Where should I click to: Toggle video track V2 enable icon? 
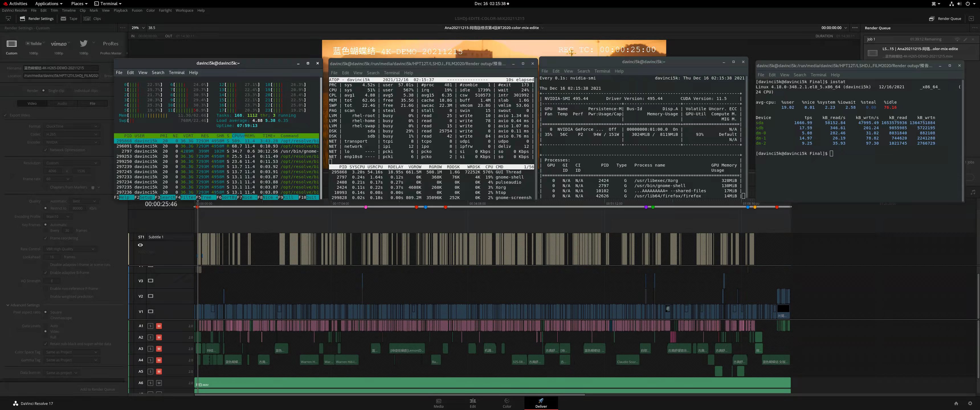(150, 296)
